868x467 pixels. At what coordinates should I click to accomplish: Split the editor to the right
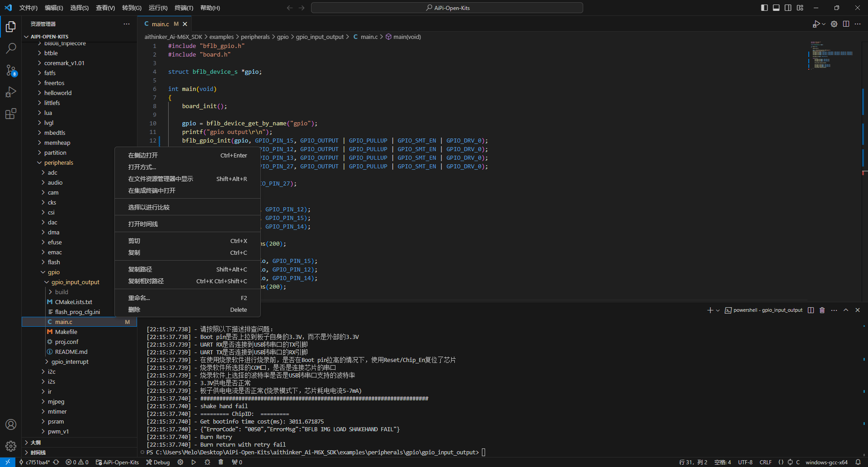click(x=846, y=24)
